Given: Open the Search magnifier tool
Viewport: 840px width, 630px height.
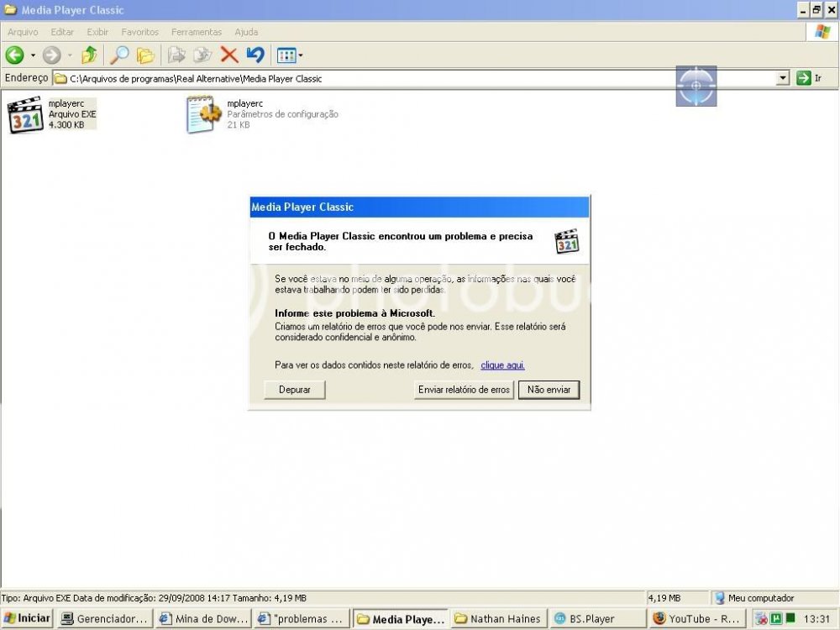Looking at the screenshot, I should point(119,55).
